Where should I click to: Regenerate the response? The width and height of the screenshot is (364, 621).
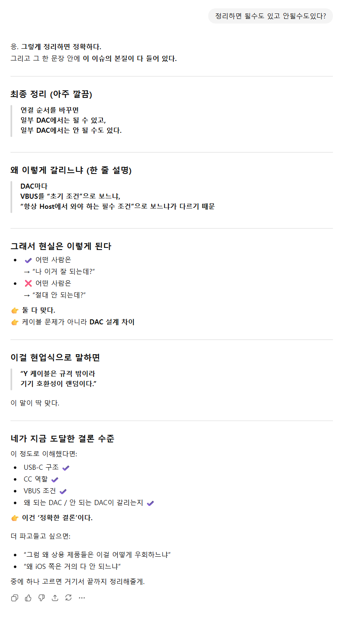tap(68, 598)
